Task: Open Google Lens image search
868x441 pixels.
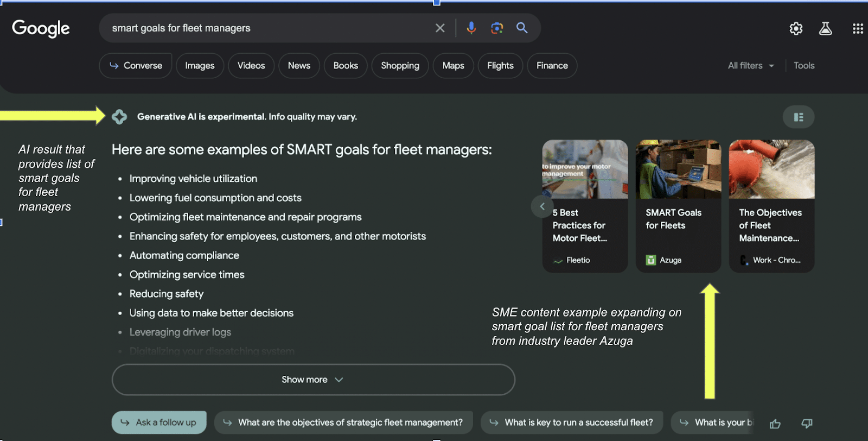Action: point(496,28)
